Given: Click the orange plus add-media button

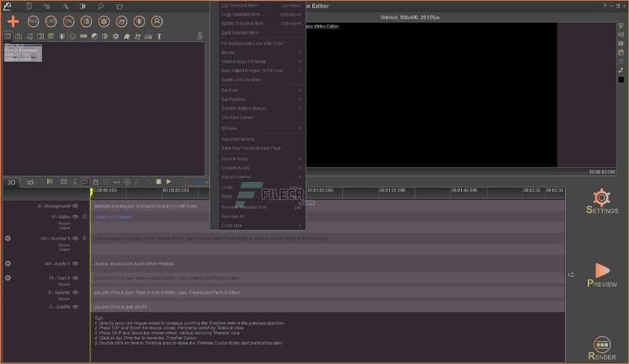Looking at the screenshot, I should coord(14,21).
